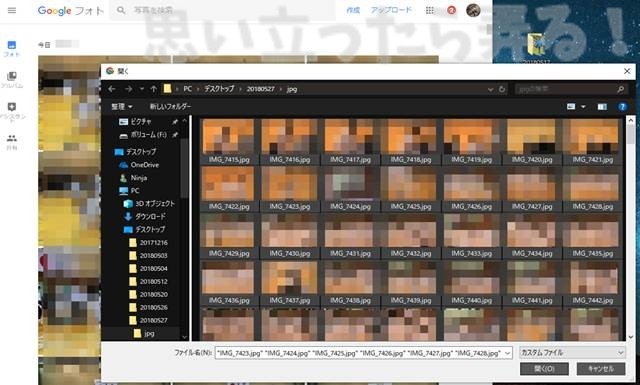Refresh the folder view in the dialog

pos(502,89)
